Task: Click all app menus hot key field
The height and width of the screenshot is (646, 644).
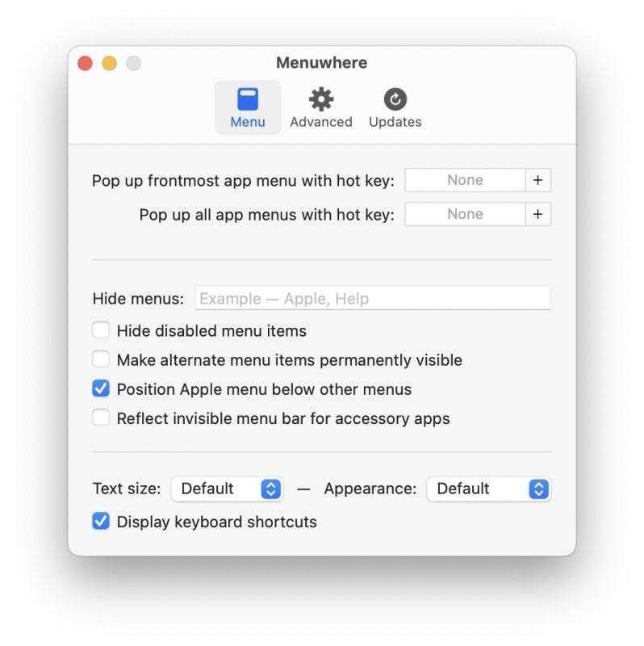Action: pos(465,214)
